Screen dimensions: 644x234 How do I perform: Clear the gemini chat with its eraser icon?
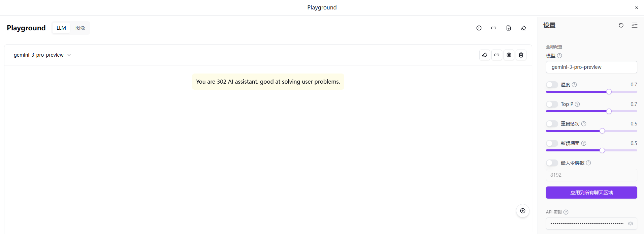tap(484, 55)
